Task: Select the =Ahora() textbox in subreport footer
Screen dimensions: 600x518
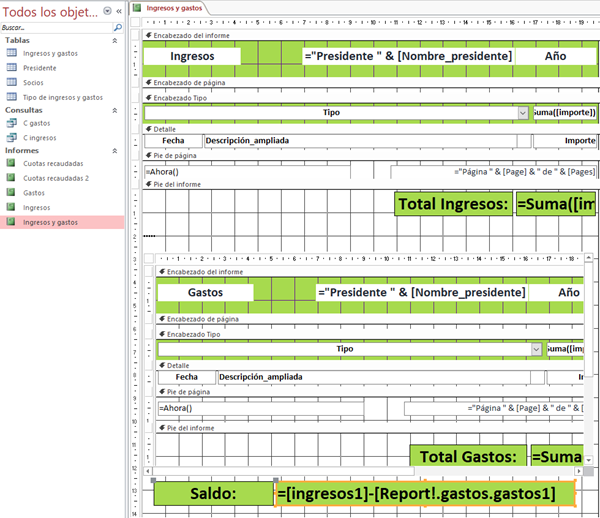Action: click(261, 408)
